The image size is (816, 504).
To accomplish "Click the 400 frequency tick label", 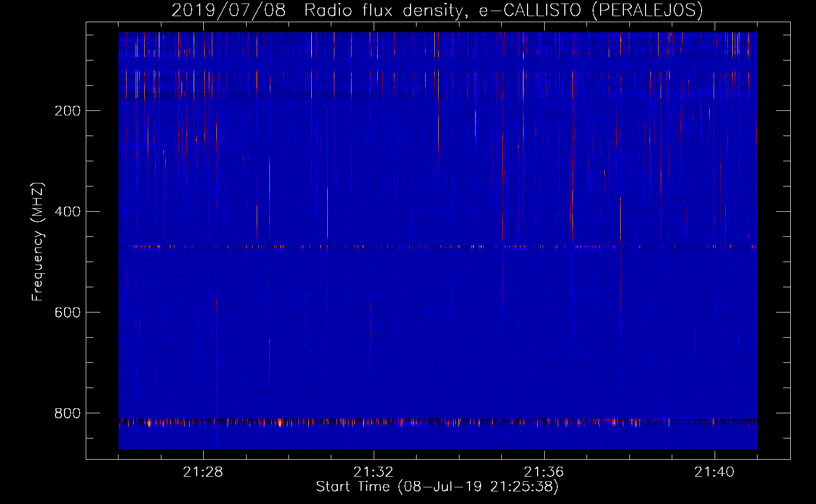I will pyautogui.click(x=68, y=212).
